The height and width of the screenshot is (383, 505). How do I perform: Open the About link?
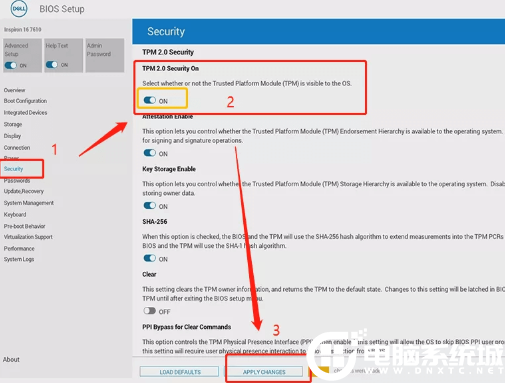(11, 360)
